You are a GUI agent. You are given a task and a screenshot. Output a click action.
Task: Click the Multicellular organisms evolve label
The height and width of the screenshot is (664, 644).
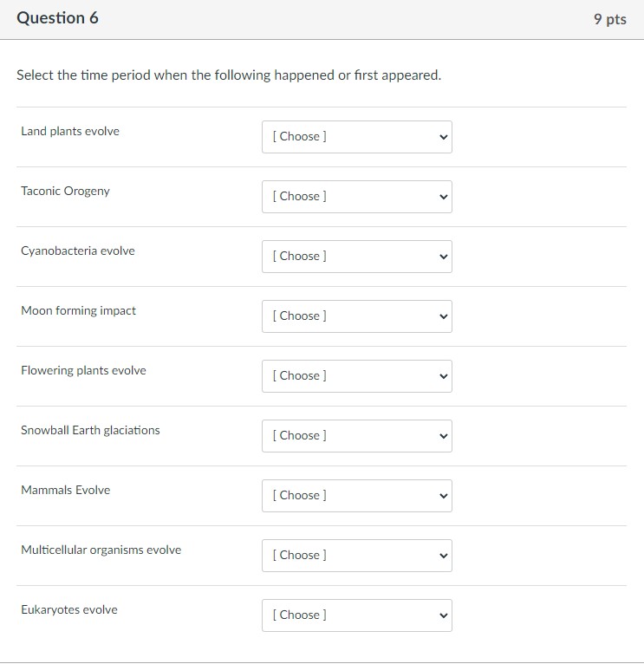tap(101, 550)
